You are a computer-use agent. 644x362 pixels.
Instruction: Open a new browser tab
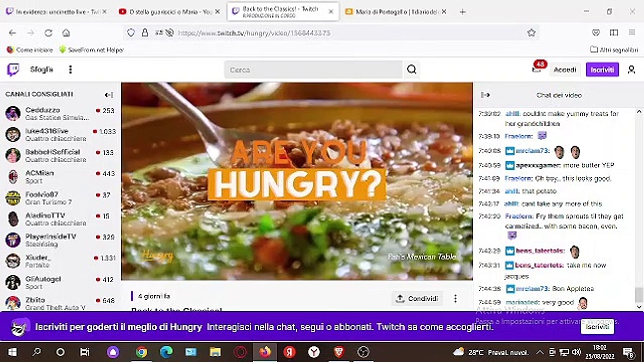coord(463,12)
